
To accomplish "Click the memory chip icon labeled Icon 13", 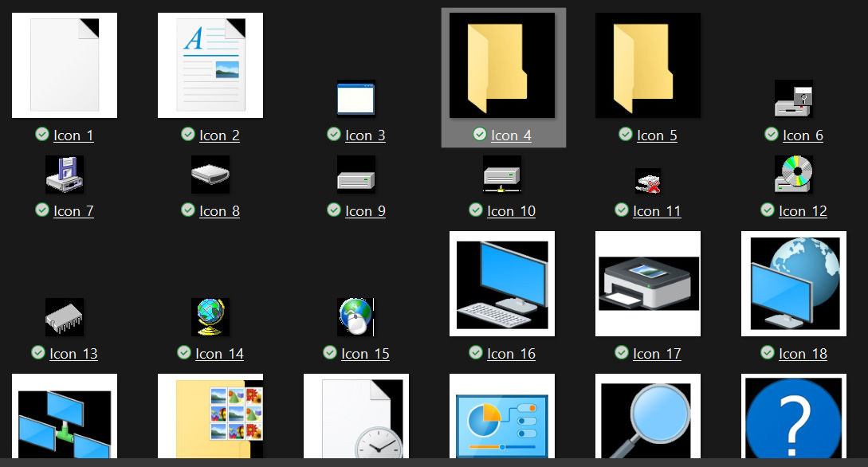I will [x=64, y=316].
